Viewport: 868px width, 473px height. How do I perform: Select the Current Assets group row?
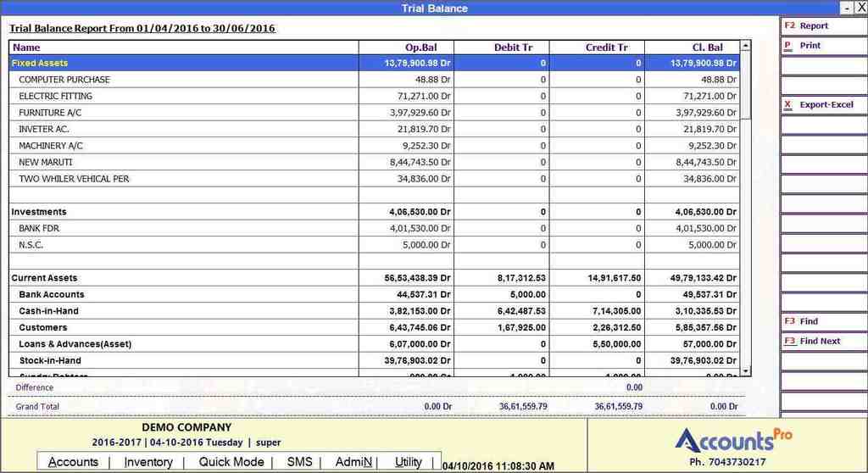[x=44, y=278]
